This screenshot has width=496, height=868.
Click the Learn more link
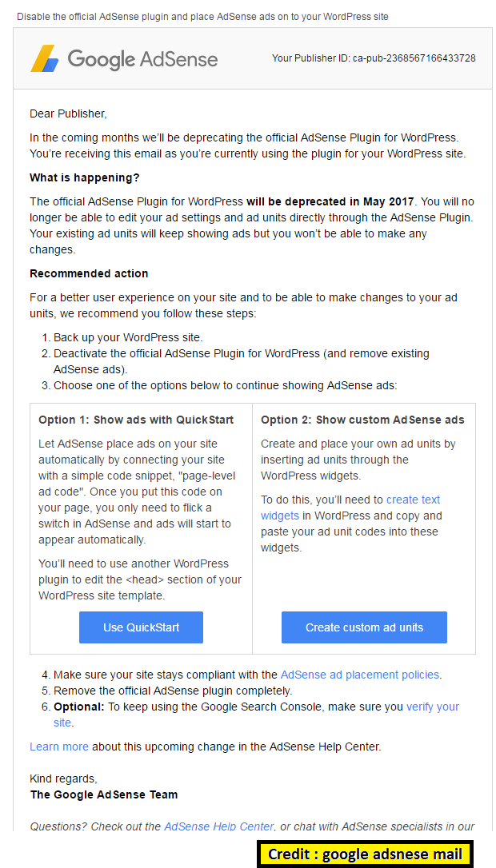click(59, 747)
